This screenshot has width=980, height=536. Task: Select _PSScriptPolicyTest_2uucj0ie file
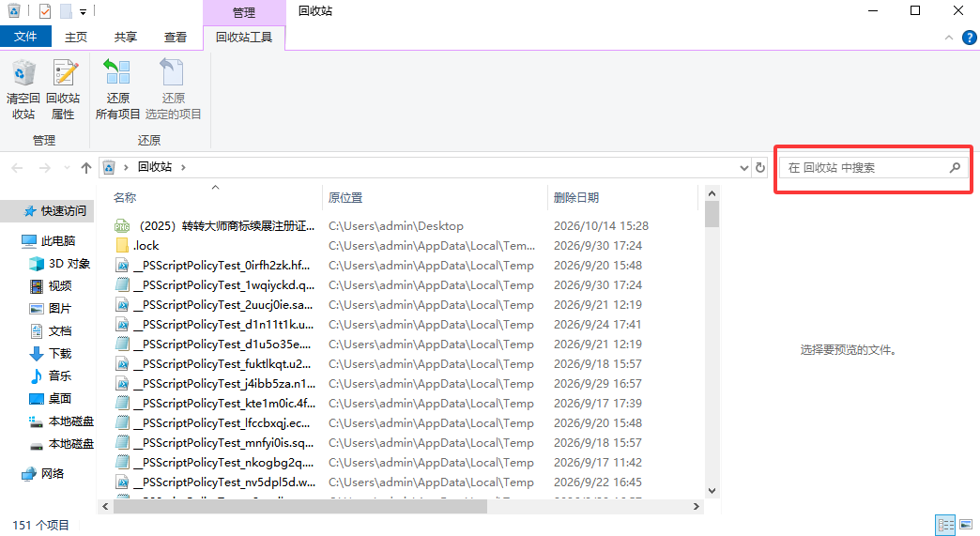(x=214, y=305)
